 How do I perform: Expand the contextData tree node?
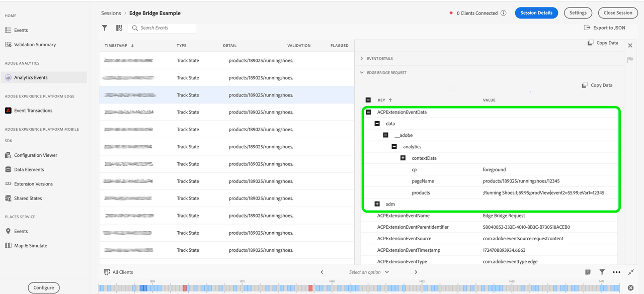tap(403, 158)
